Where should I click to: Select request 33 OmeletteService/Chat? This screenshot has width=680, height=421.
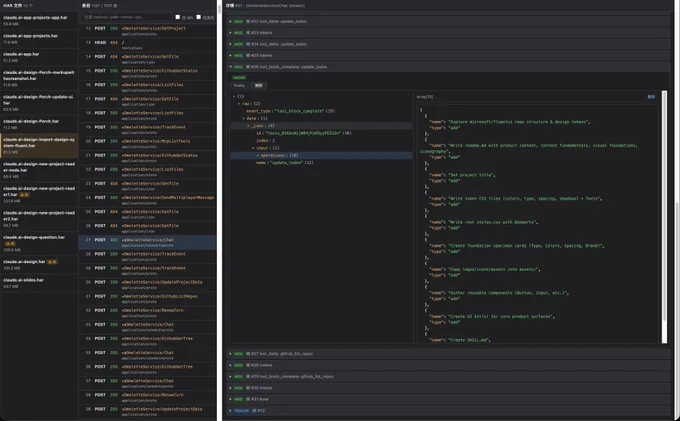(x=147, y=327)
